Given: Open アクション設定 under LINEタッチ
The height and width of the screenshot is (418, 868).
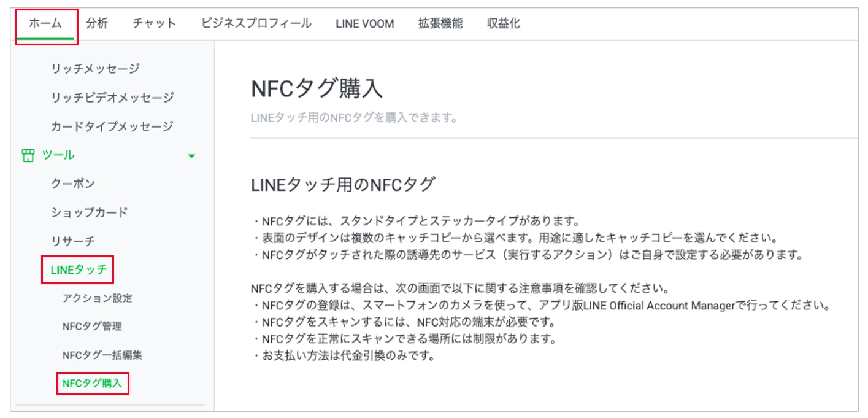Looking at the screenshot, I should 97,298.
